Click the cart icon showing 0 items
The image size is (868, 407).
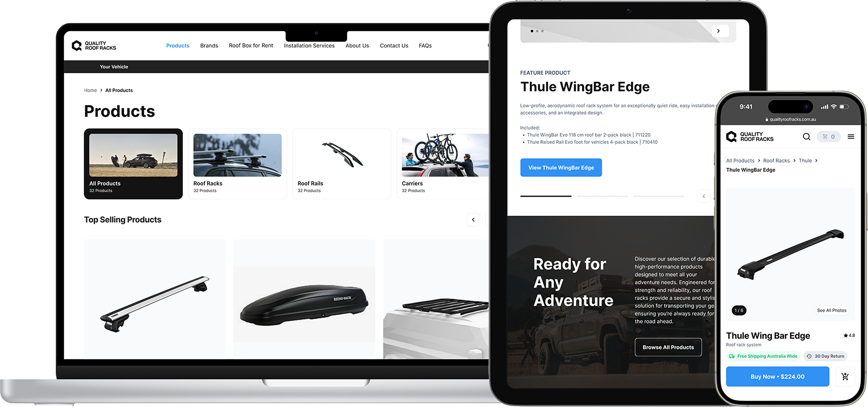[x=828, y=137]
